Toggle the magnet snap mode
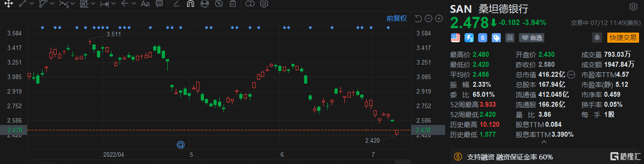The width and height of the screenshot is (644, 164). click(x=190, y=4)
